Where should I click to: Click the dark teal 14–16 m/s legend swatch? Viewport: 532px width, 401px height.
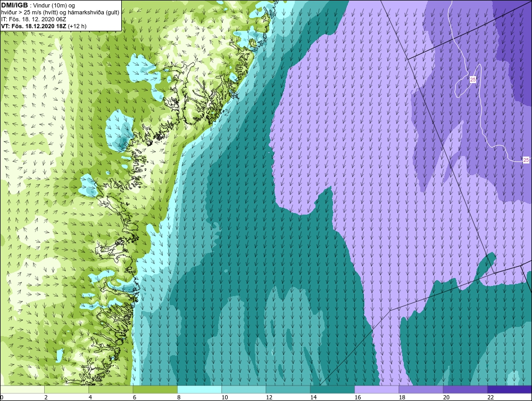tap(332, 389)
